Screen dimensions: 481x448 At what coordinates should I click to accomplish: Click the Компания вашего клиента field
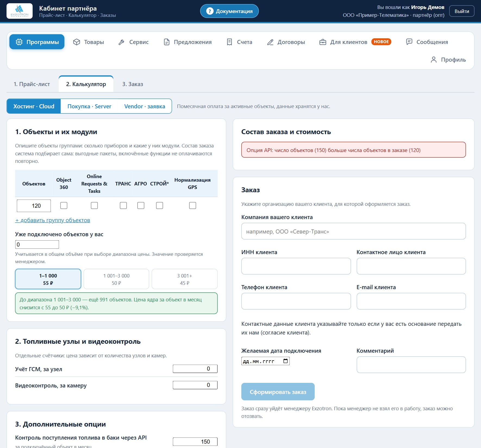coord(354,231)
